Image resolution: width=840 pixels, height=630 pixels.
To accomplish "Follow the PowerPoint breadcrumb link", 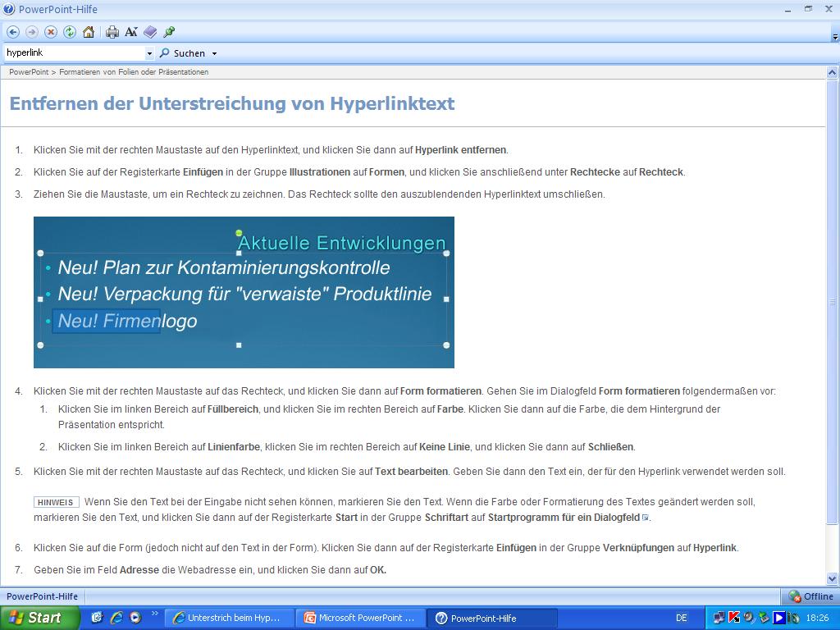I will point(29,72).
